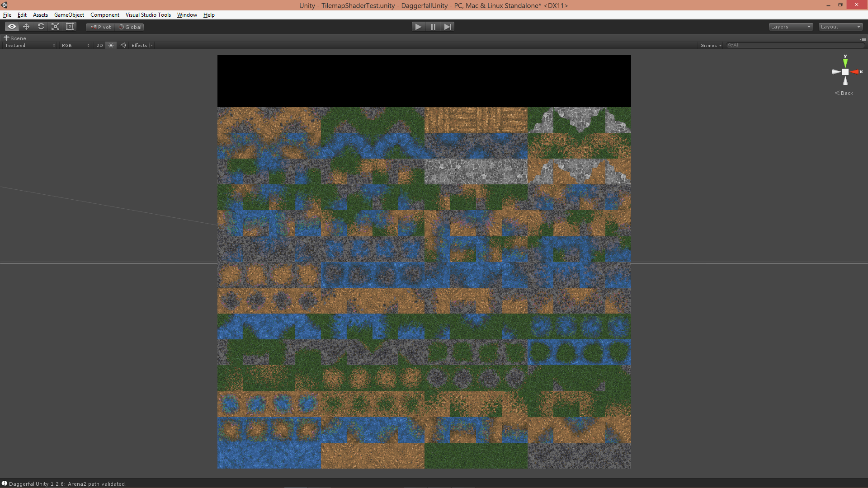Open the Help menu
Viewport: 868px width, 488px height.
[209, 15]
